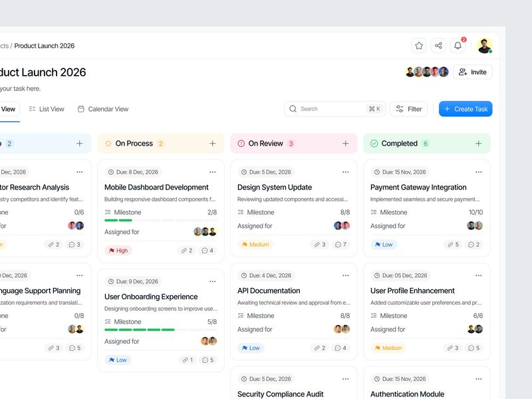The width and height of the screenshot is (532, 399).
Task: Open more options on User Onboarding Experience card
Action: pyautogui.click(x=212, y=281)
